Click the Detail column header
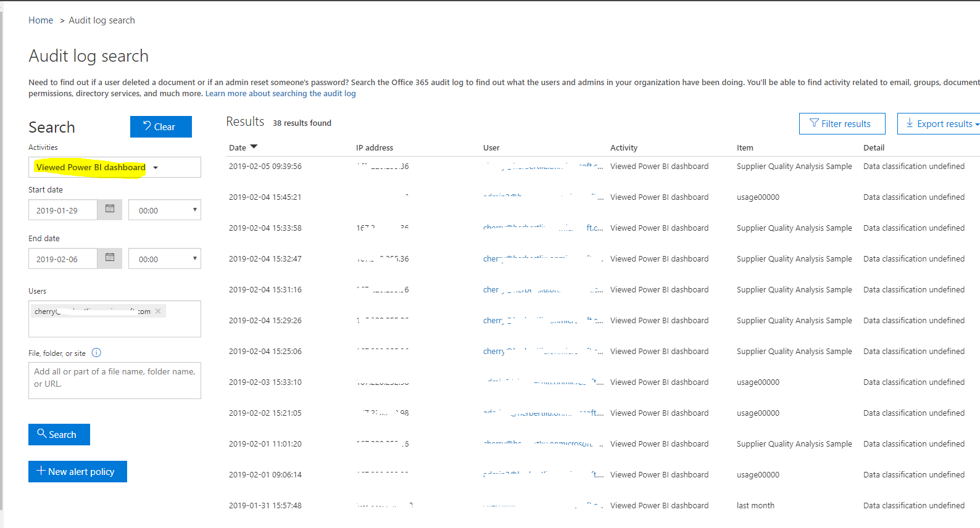Screen dimensions: 980x528 (874, 147)
